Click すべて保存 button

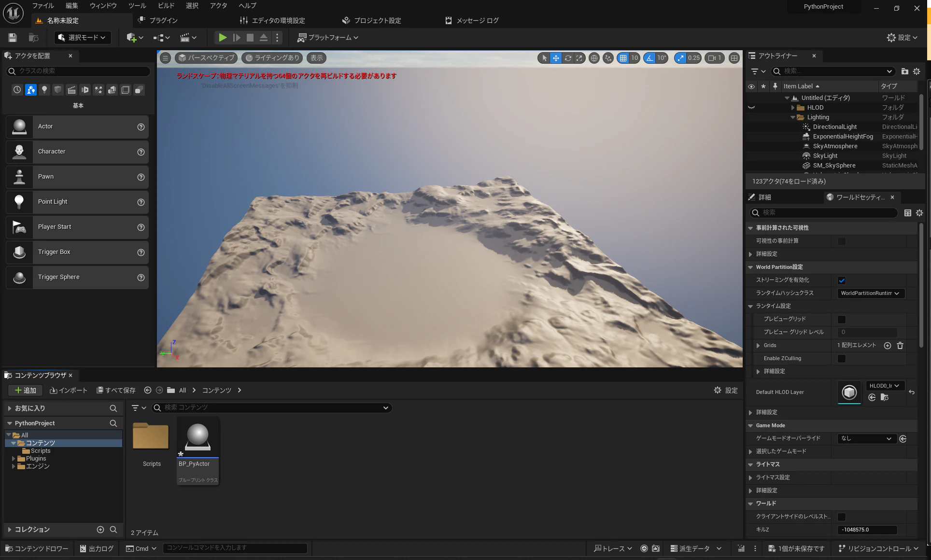point(116,390)
